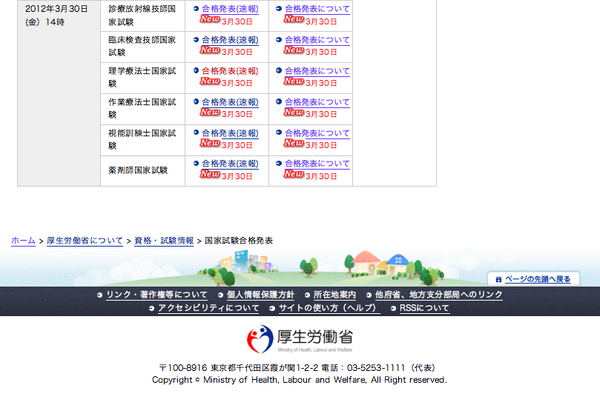This screenshot has width=600, height=405.
Task: Open 診療放射線技師 合格発表について link
Action: coord(317,9)
